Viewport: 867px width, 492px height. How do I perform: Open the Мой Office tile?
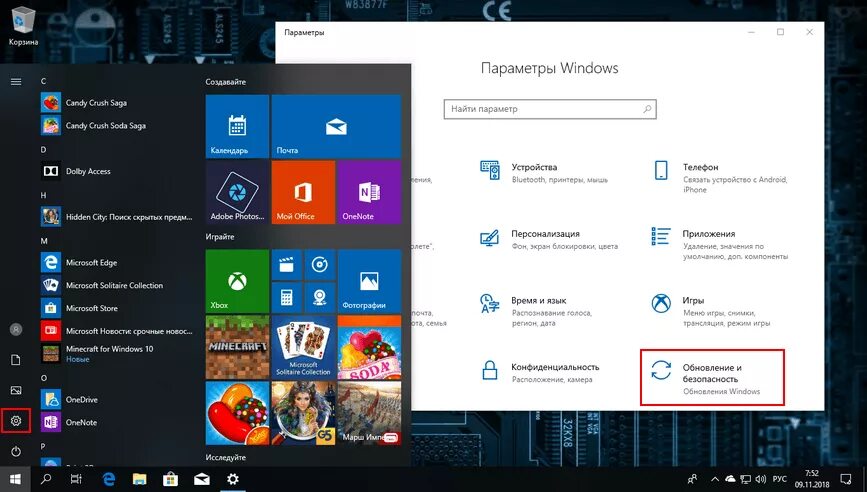(x=303, y=192)
